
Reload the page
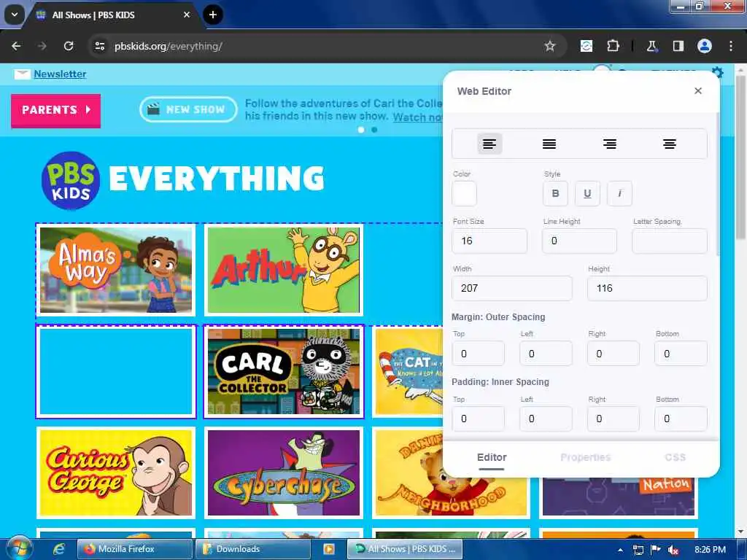pyautogui.click(x=69, y=46)
